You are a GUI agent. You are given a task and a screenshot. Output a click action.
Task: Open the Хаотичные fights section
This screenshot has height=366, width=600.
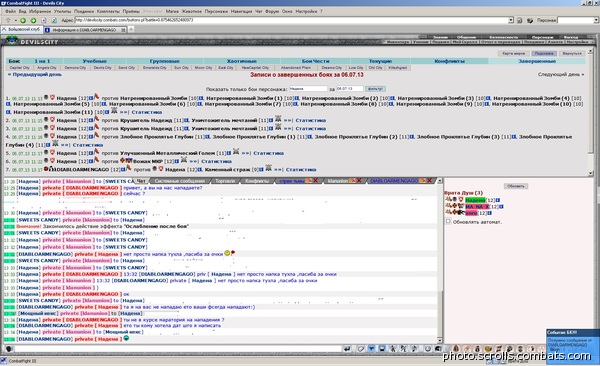(x=241, y=61)
